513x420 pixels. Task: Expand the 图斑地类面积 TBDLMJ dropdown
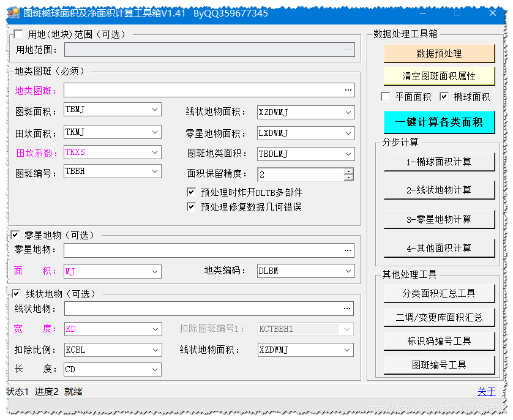tap(348, 154)
